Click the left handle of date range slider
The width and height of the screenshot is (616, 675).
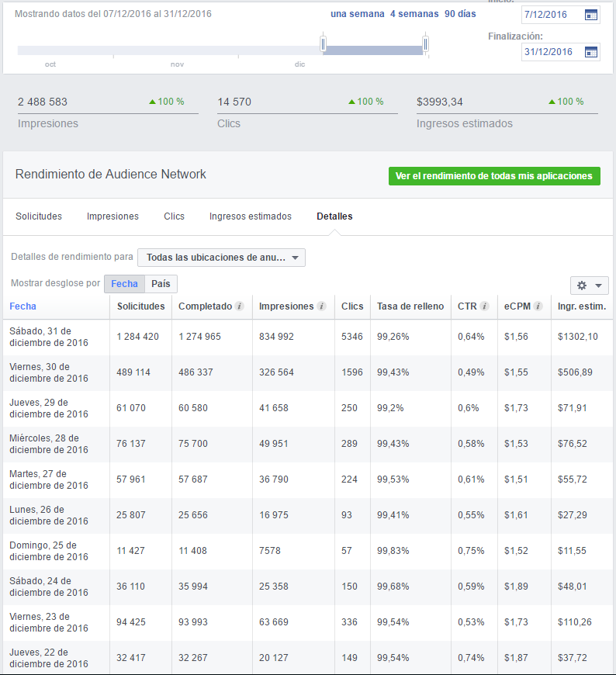pos(323,43)
